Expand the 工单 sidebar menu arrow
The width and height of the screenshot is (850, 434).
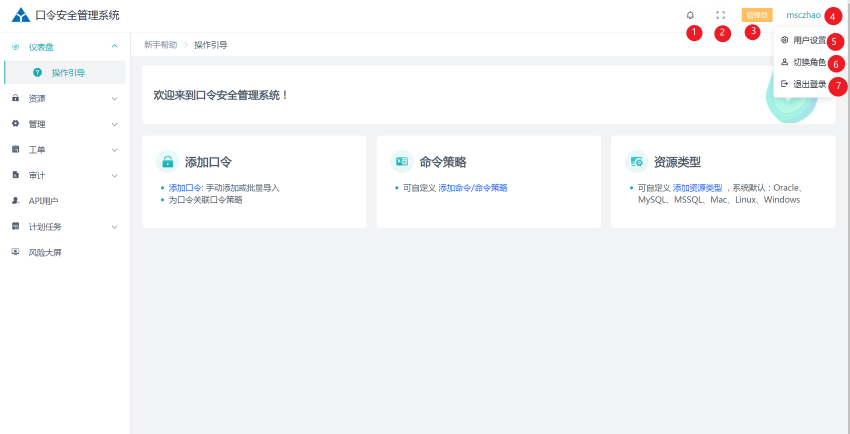(x=115, y=150)
